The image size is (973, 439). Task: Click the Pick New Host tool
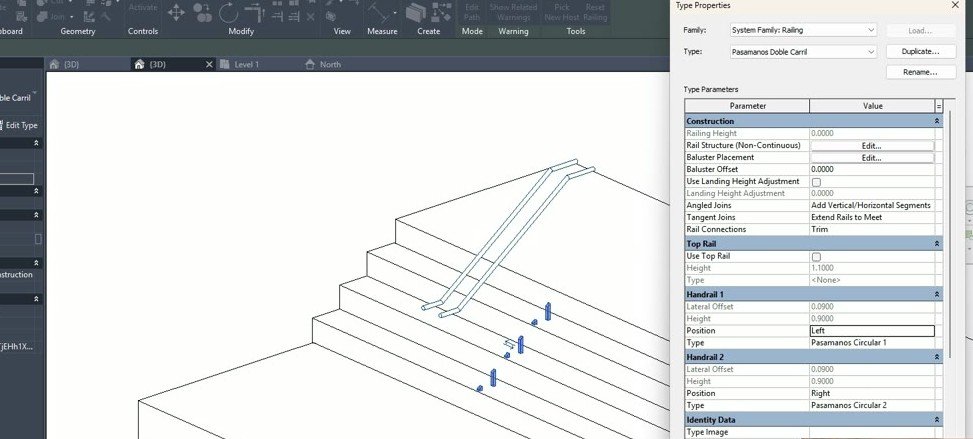point(562,12)
